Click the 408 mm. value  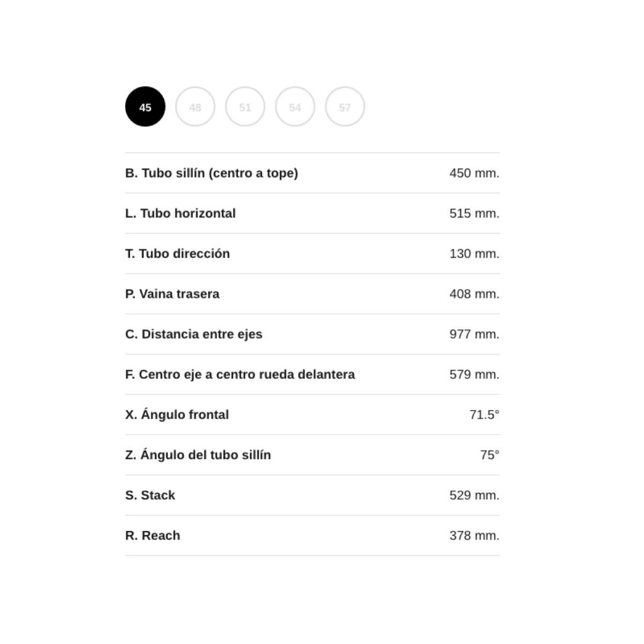point(474,294)
